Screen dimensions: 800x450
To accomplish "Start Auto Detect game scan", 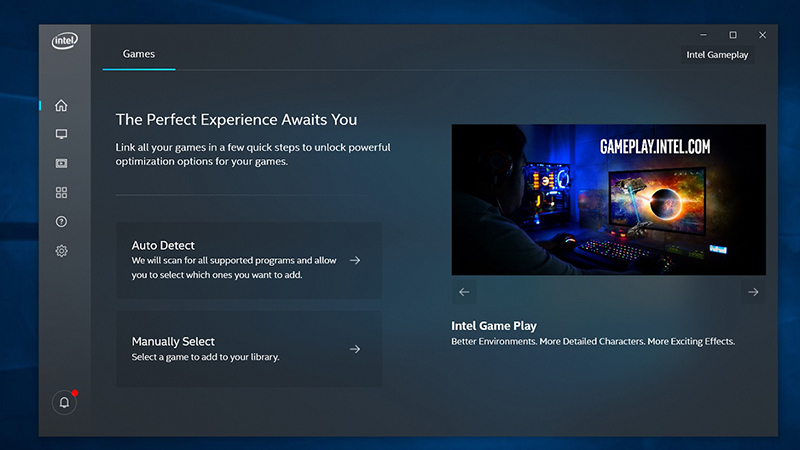I will pyautogui.click(x=249, y=260).
